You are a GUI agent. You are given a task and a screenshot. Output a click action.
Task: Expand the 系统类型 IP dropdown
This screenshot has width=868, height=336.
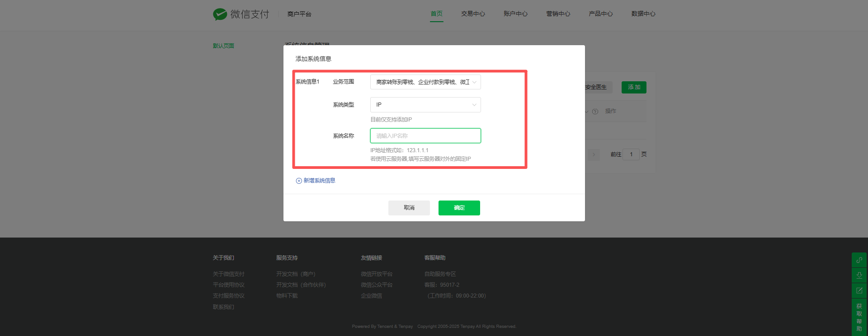pyautogui.click(x=425, y=105)
